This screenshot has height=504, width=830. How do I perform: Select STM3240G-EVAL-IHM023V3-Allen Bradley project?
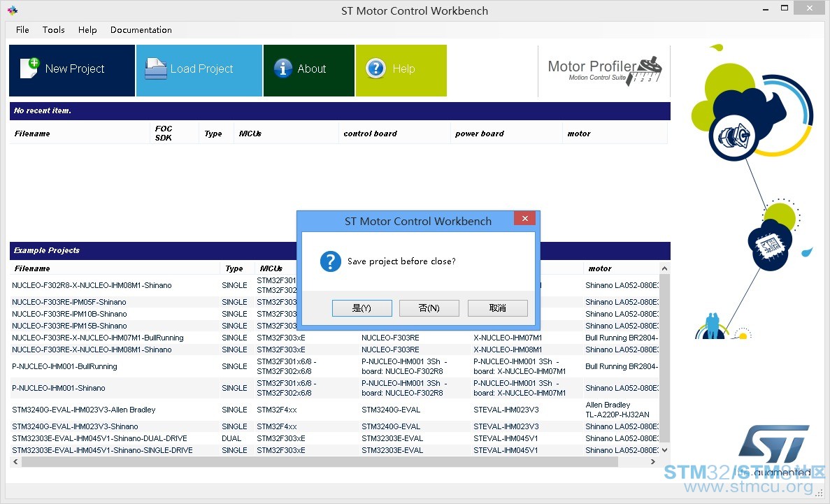coord(84,410)
